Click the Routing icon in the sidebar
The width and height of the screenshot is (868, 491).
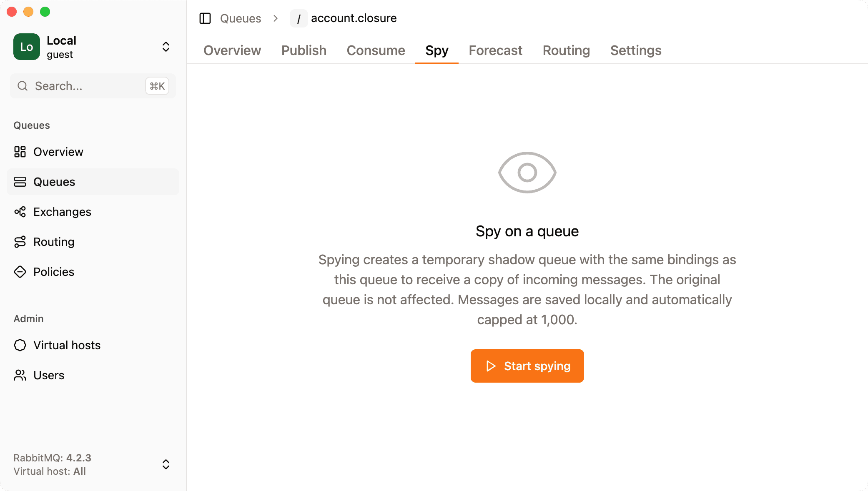[x=20, y=242]
